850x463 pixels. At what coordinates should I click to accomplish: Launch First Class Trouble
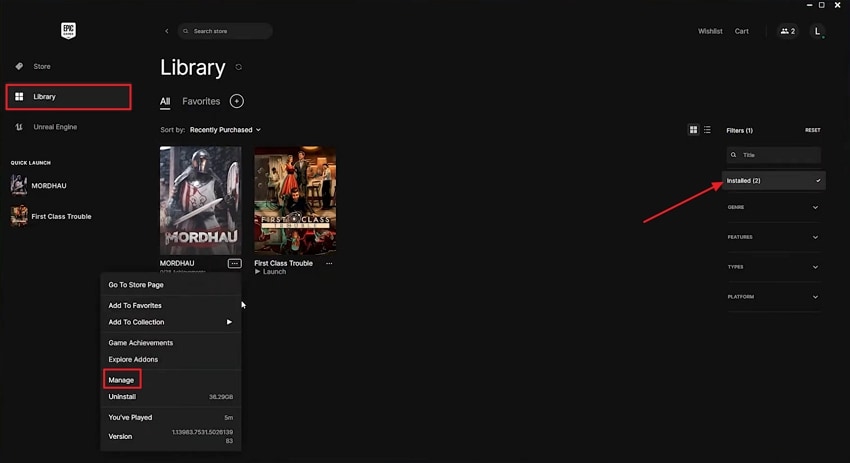[x=270, y=272]
